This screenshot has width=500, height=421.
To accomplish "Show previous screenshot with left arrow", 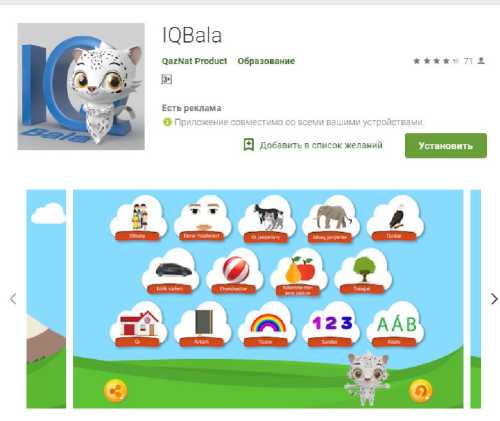I will point(13,299).
